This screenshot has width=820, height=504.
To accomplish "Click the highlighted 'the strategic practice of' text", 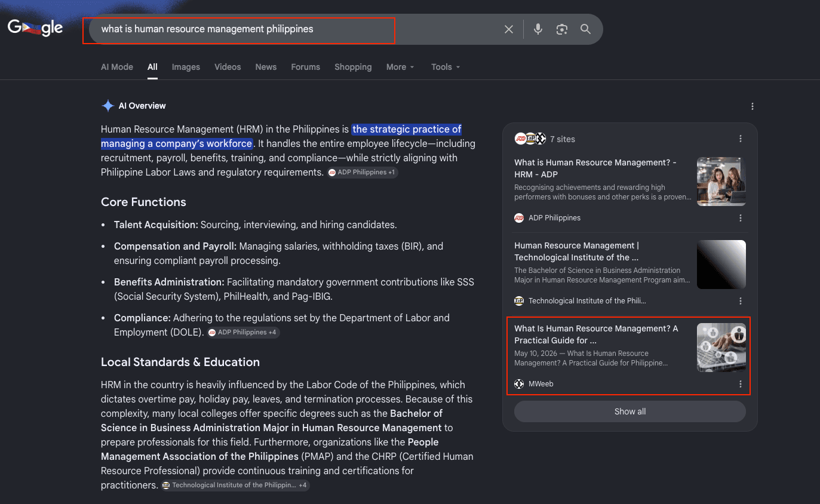I will (407, 129).
